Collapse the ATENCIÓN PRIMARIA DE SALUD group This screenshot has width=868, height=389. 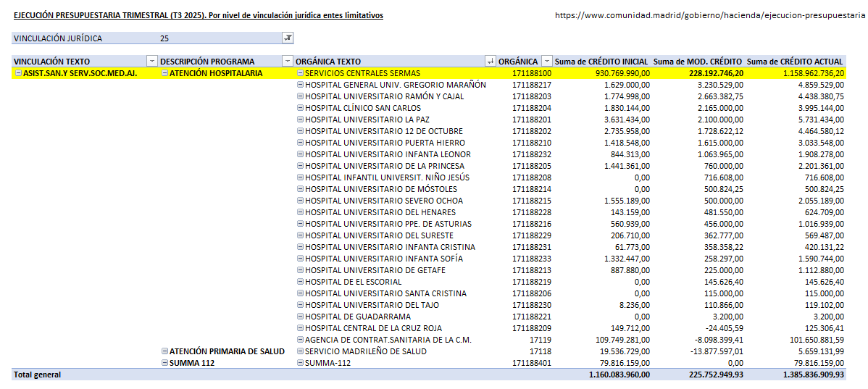(x=165, y=351)
